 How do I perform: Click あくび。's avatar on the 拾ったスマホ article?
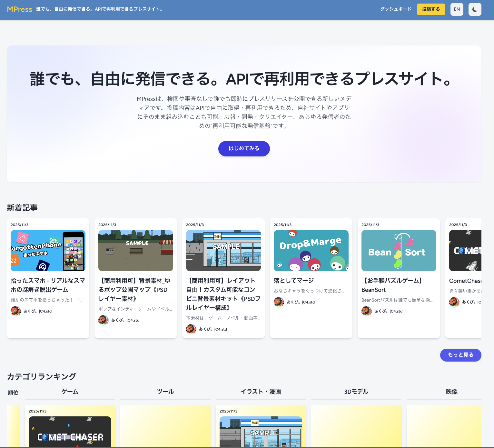click(15, 311)
